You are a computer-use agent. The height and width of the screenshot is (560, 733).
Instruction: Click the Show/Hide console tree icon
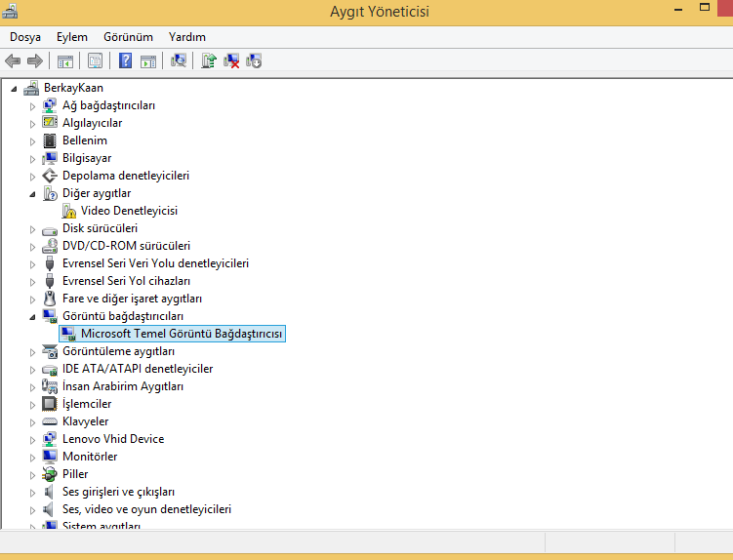click(65, 60)
